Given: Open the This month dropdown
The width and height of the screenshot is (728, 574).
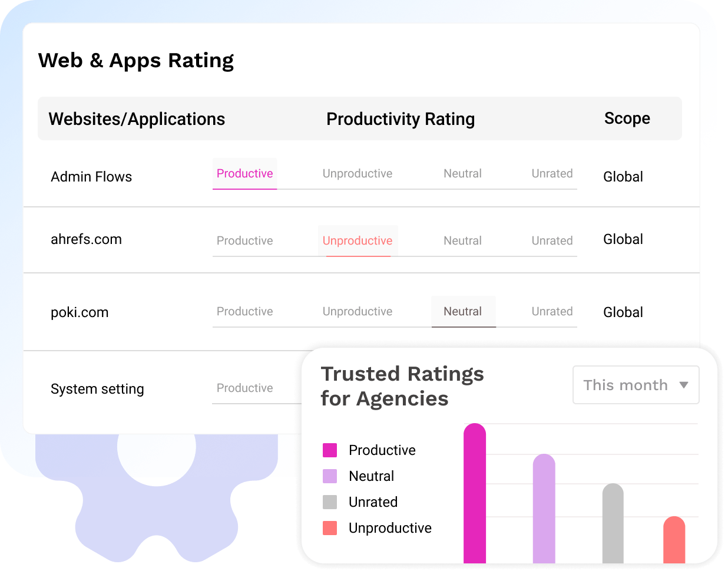Looking at the screenshot, I should [636, 385].
